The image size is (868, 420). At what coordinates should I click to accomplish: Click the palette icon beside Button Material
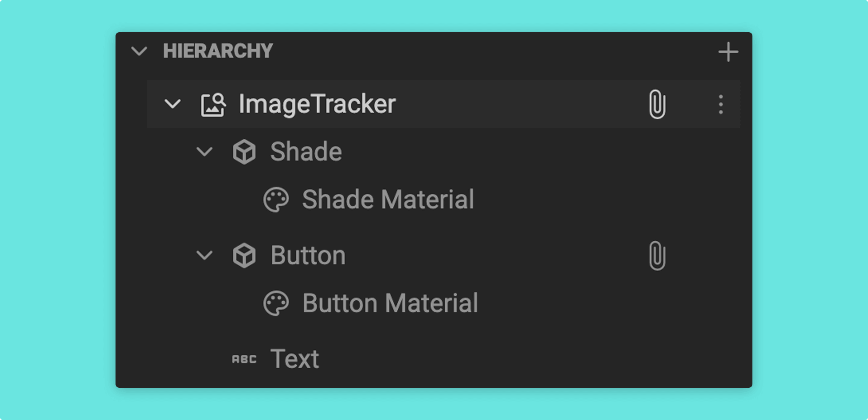click(276, 303)
